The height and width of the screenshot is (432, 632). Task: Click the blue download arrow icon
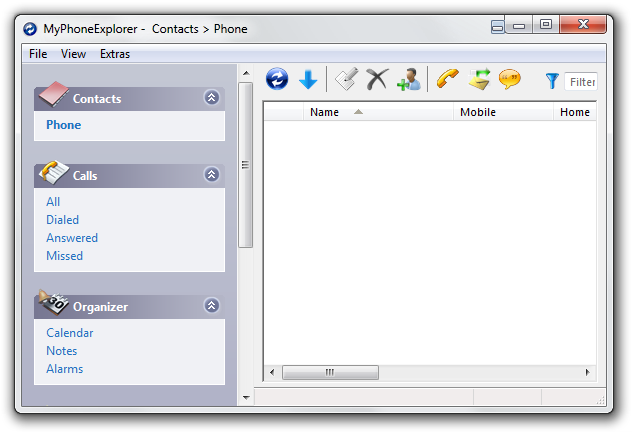pos(308,79)
